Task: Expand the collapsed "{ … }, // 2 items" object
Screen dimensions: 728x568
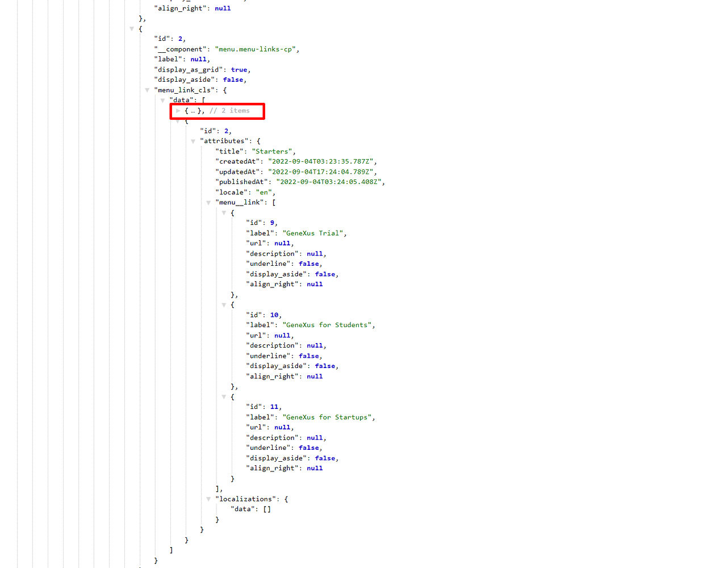Action: pyautogui.click(x=178, y=111)
